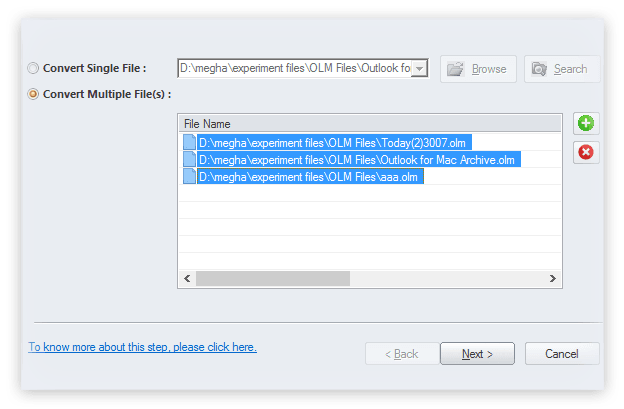
Task: Go to previous step with the Back button
Action: tap(402, 354)
